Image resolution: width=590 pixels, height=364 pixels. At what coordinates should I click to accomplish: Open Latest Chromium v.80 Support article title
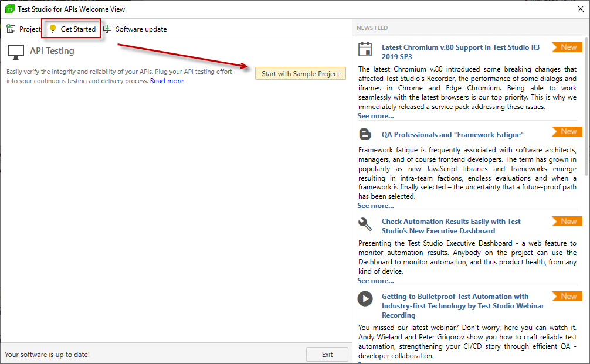(460, 52)
